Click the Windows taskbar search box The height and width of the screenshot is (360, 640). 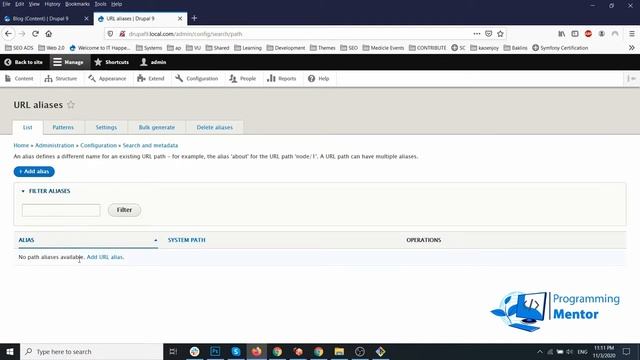click(x=91, y=351)
